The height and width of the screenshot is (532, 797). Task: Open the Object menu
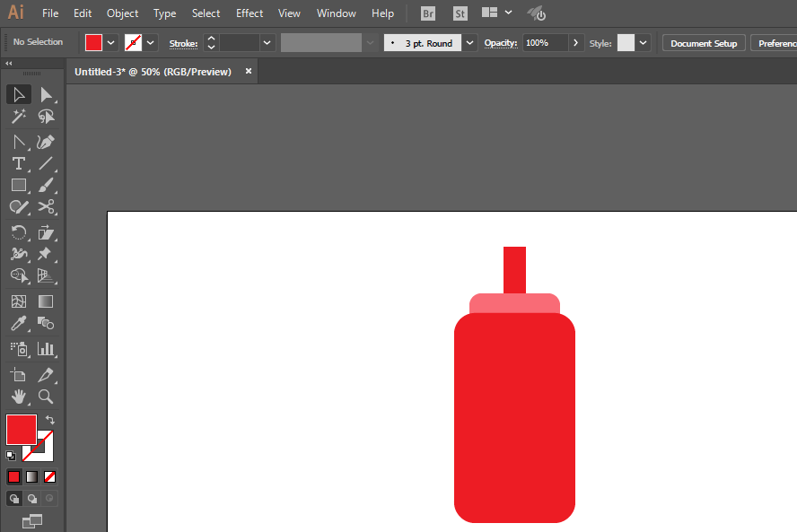point(122,13)
